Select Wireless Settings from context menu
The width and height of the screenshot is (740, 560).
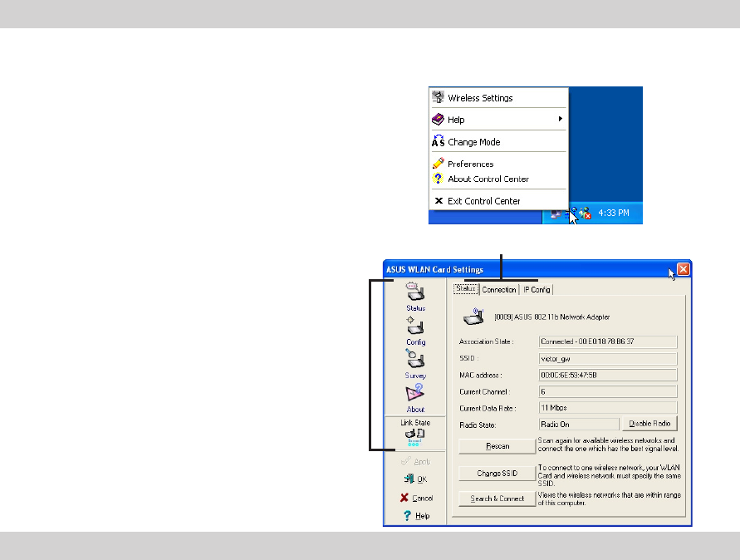[497, 98]
